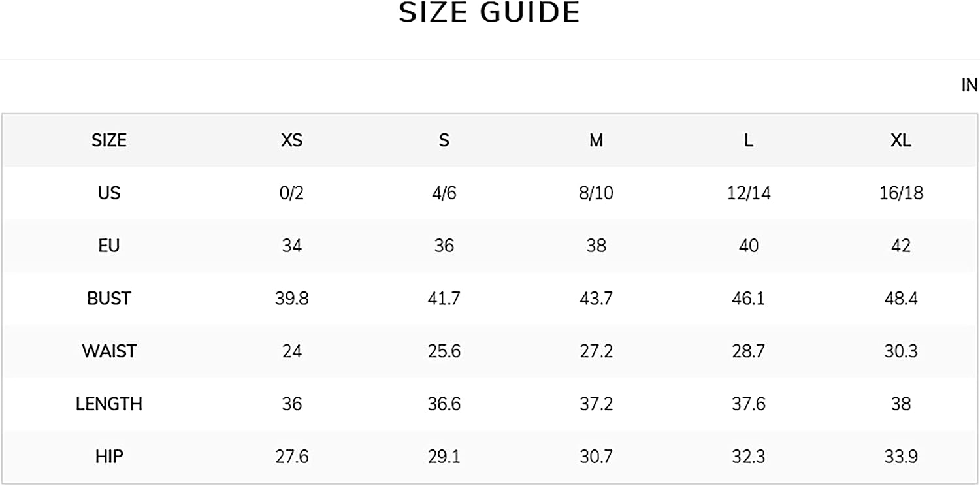Click the M size column header
Screen dimensions: 980x486
[596, 140]
